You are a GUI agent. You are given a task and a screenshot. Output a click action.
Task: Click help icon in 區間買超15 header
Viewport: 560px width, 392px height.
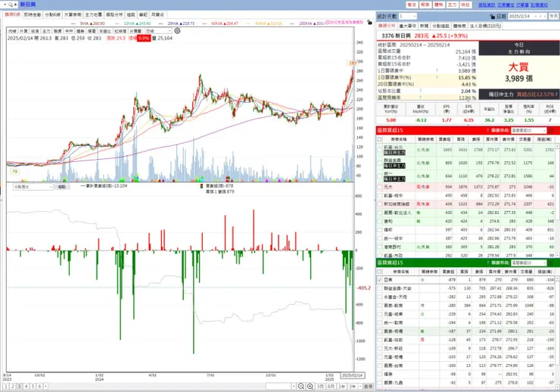pos(487,130)
